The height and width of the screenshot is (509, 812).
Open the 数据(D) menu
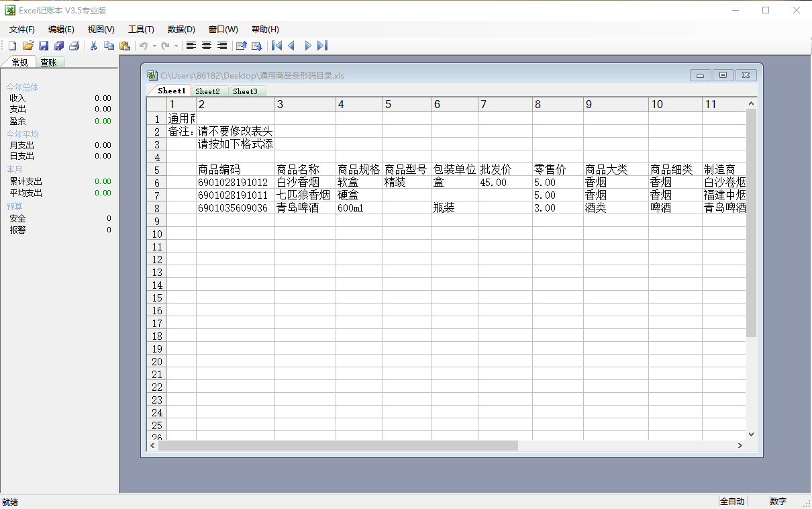pos(181,30)
